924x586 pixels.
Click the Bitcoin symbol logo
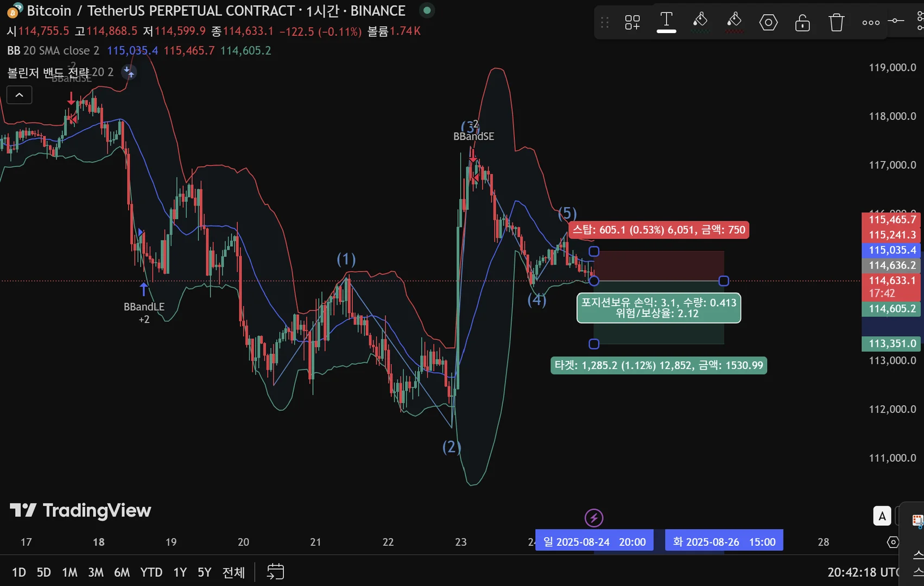(x=14, y=10)
